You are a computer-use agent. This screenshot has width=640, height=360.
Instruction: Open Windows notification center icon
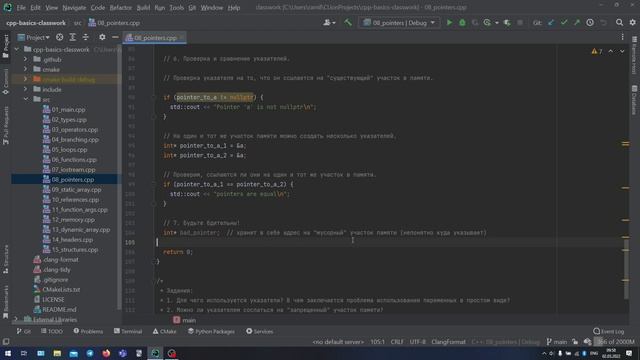click(x=629, y=353)
